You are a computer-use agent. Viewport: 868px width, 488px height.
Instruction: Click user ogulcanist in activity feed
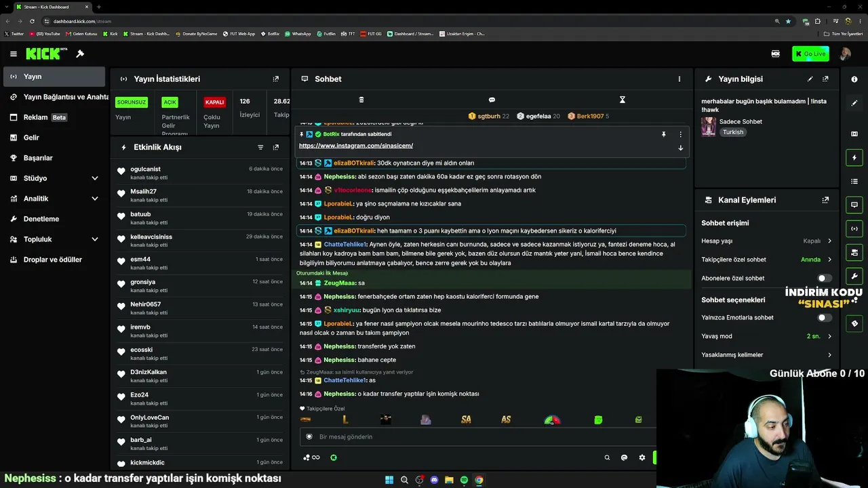click(145, 169)
